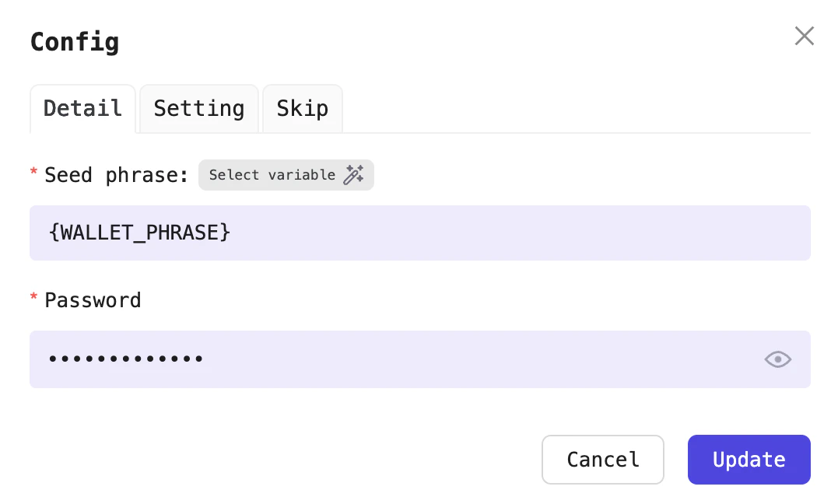Select the Detail tab

coord(82,109)
